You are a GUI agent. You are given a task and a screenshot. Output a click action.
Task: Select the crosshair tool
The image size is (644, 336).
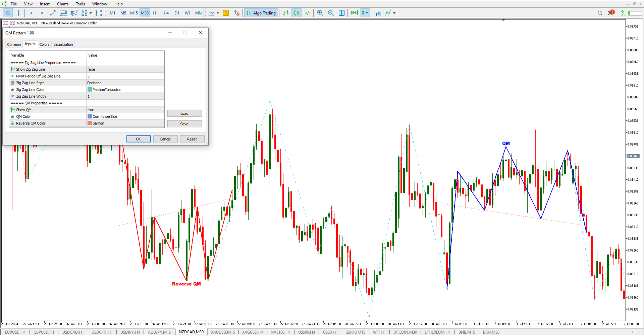coord(18,13)
